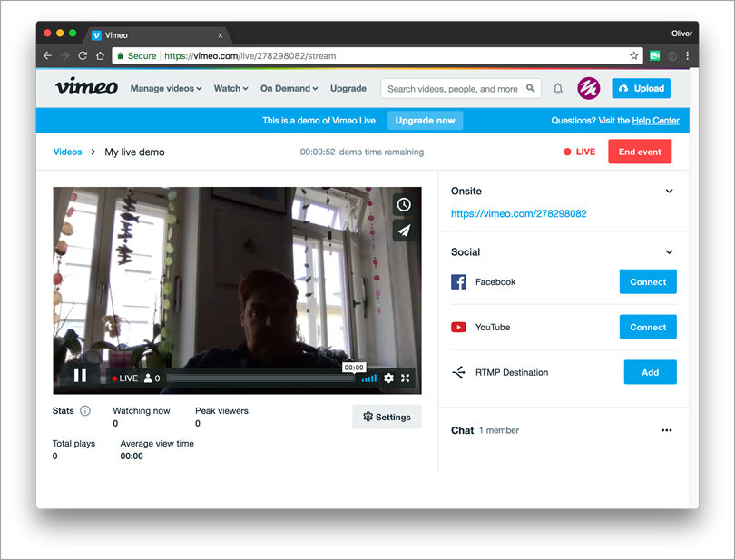The height and width of the screenshot is (560, 735).
Task: Open the Watch Later clock icon
Action: click(404, 204)
